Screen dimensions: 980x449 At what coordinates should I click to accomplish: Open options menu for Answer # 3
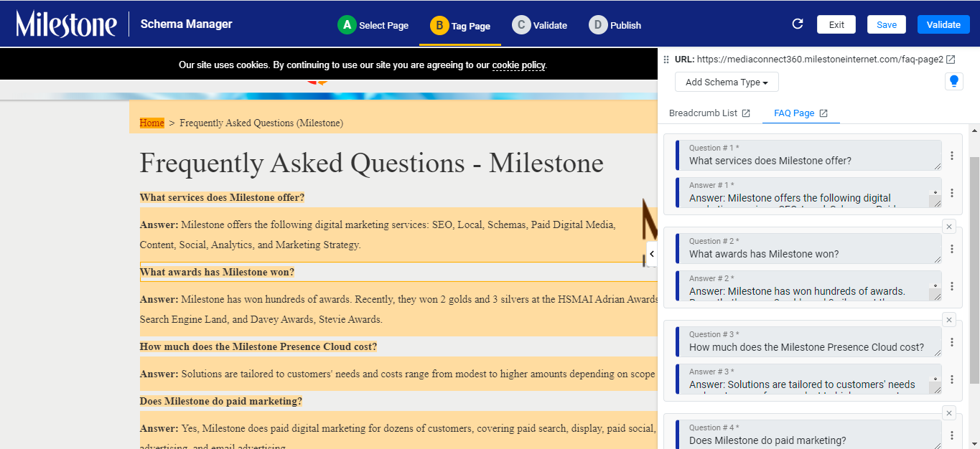[952, 379]
